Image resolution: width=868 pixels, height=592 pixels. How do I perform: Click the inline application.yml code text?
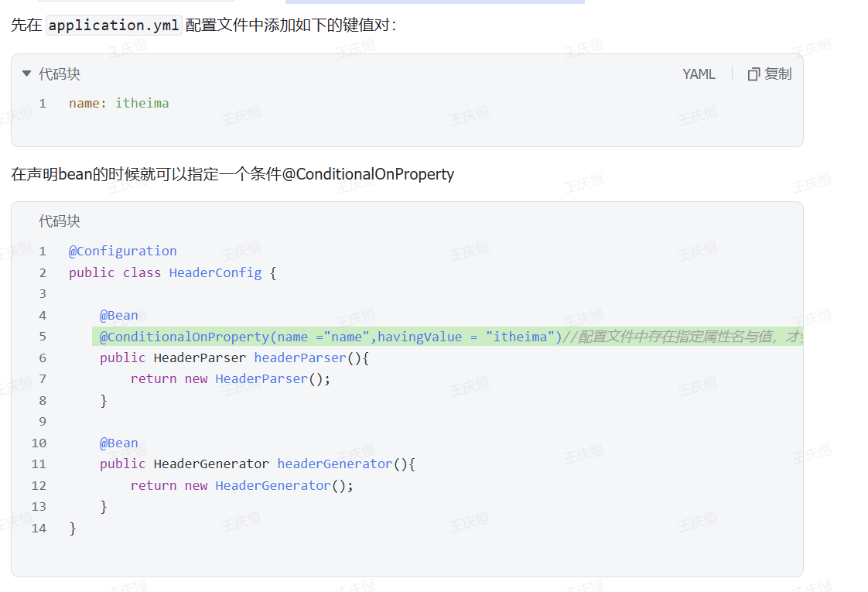point(114,25)
